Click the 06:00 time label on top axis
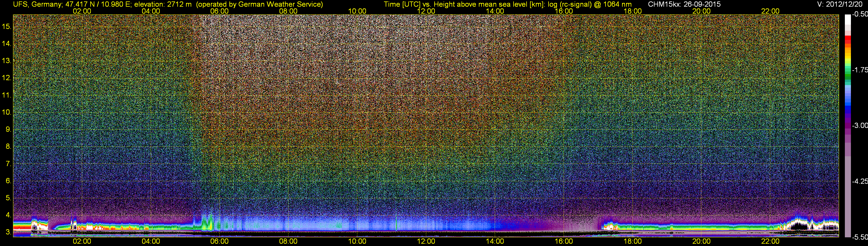The width and height of the screenshot is (868, 246). coord(219,11)
